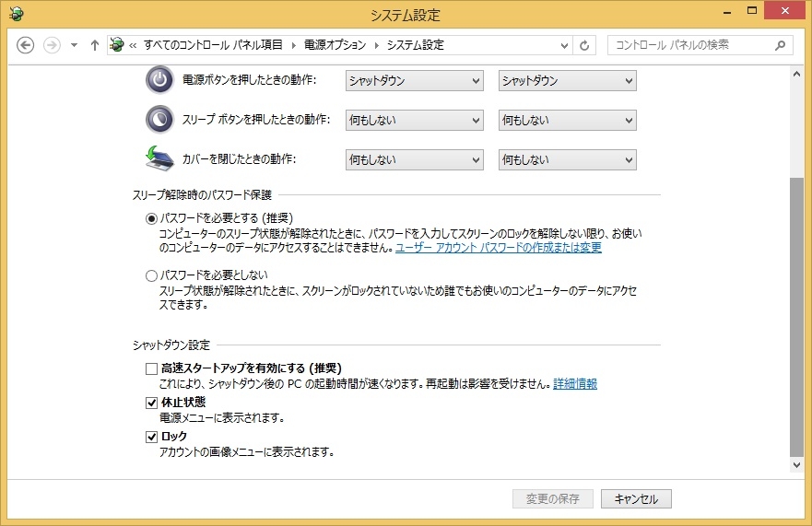Expand chevron after 電源オプション breadcrumb

pos(376,45)
